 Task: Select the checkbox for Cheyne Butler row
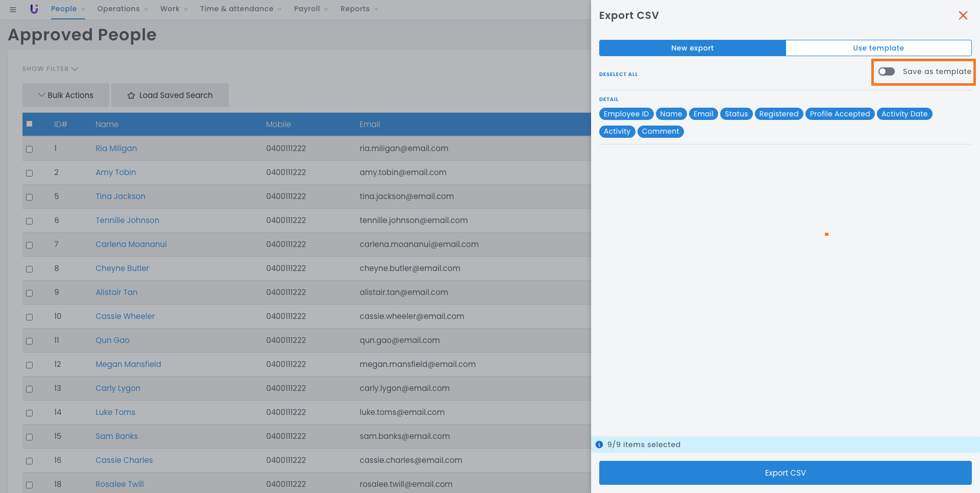pyautogui.click(x=30, y=269)
